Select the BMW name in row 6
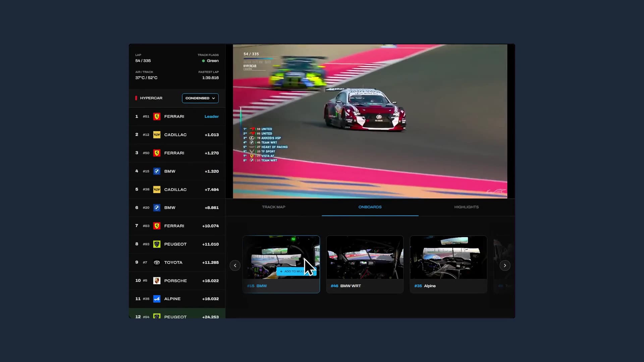This screenshot has height=362, width=644. pos(170,208)
